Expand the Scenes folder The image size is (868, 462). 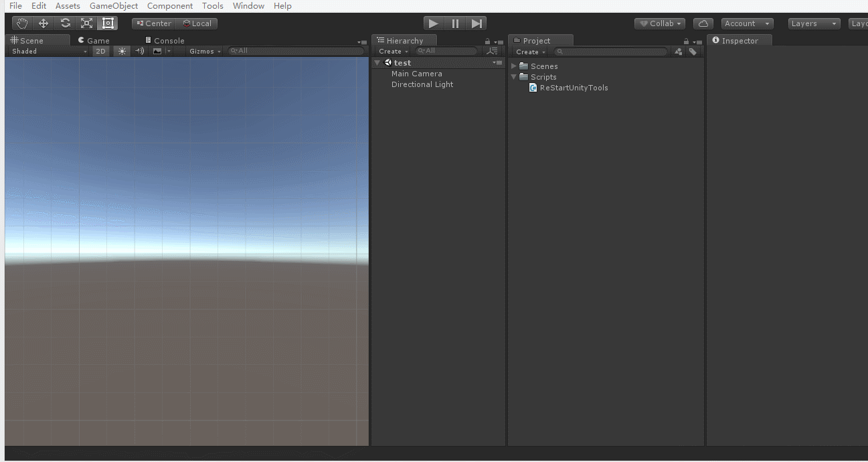click(x=514, y=66)
